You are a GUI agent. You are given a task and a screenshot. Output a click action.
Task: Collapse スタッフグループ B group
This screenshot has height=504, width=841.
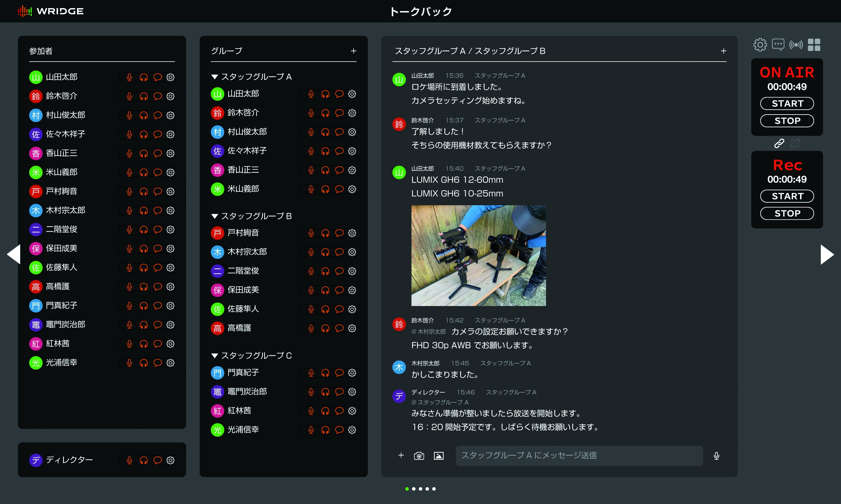coord(214,216)
